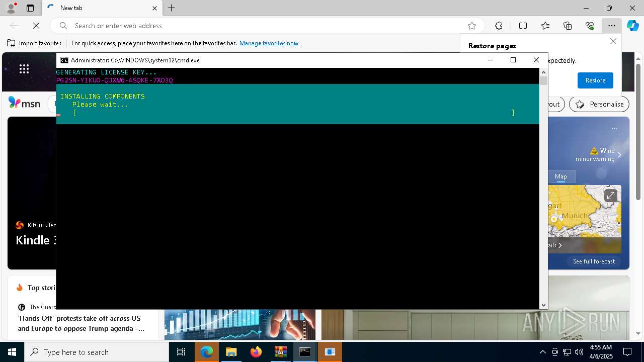This screenshot has height=362, width=644.
Task: Click the Search or enter web address field
Action: click(x=267, y=26)
